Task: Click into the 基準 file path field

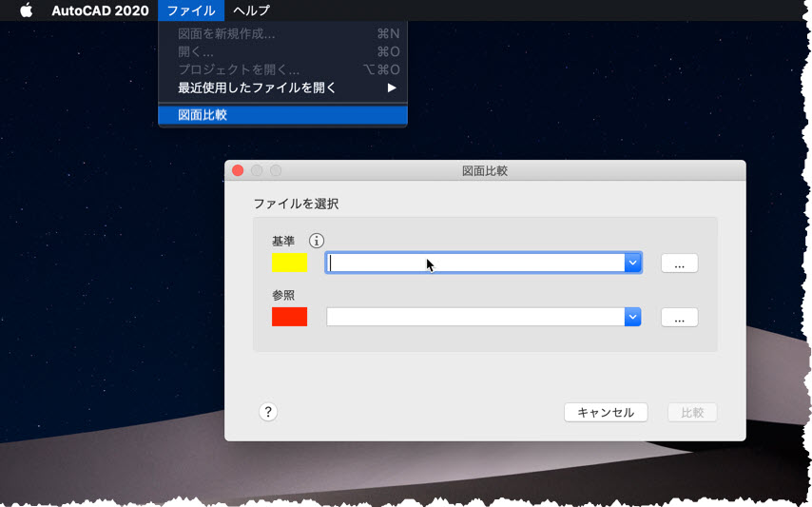Action: tap(475, 263)
